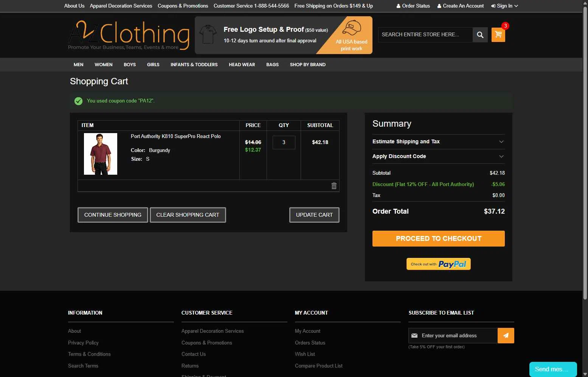This screenshot has height=377, width=588.
Task: Delete item using the trash can icon
Action: coord(334,186)
